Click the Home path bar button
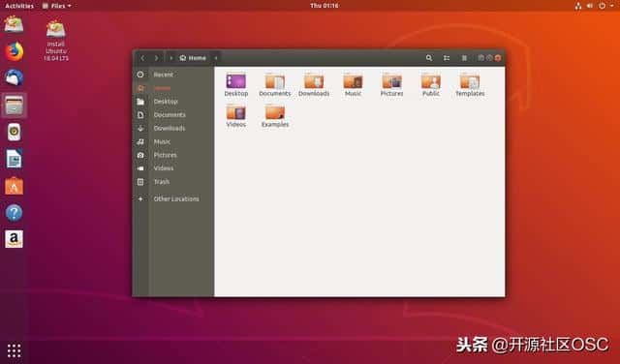Image resolution: width=620 pixels, height=364 pixels. point(193,58)
